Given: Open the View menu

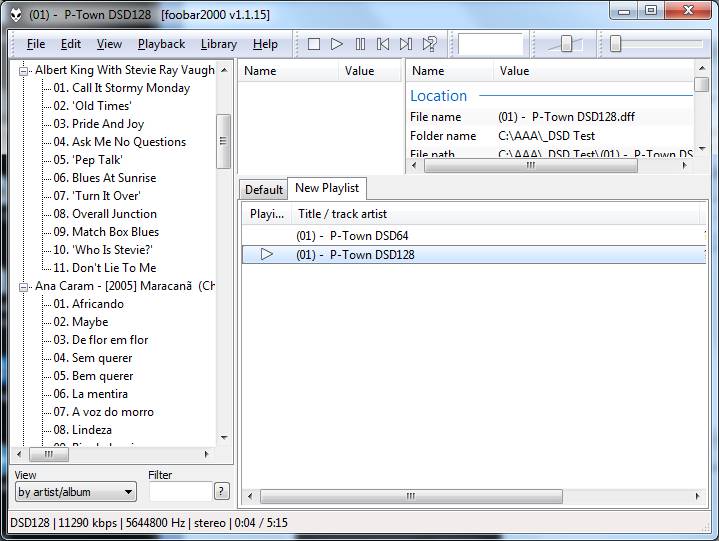Looking at the screenshot, I should coord(109,44).
